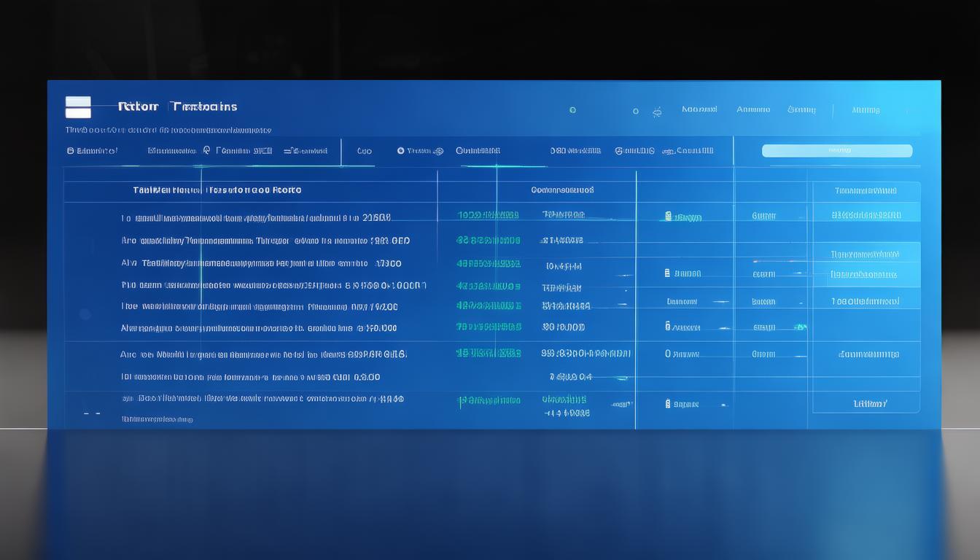Click the database icon in the first table row

click(668, 217)
